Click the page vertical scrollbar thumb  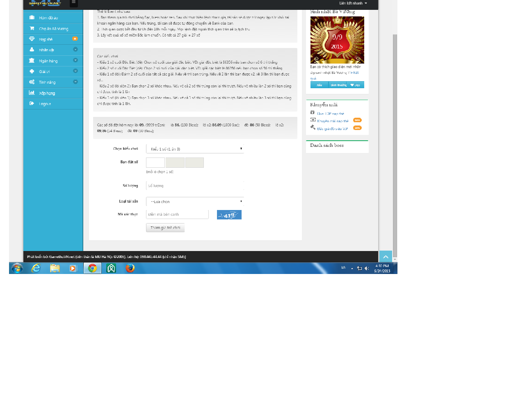[x=395, y=145]
